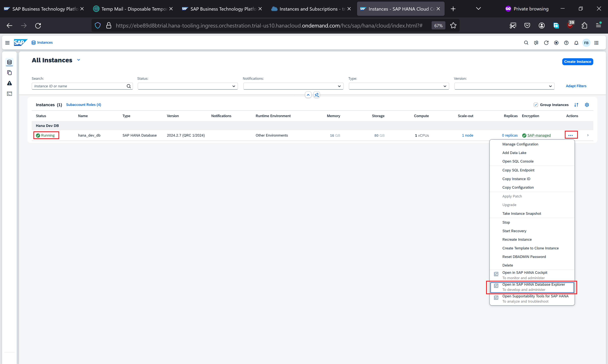
Task: Click the copy/templates sidebar icon
Action: pos(9,73)
